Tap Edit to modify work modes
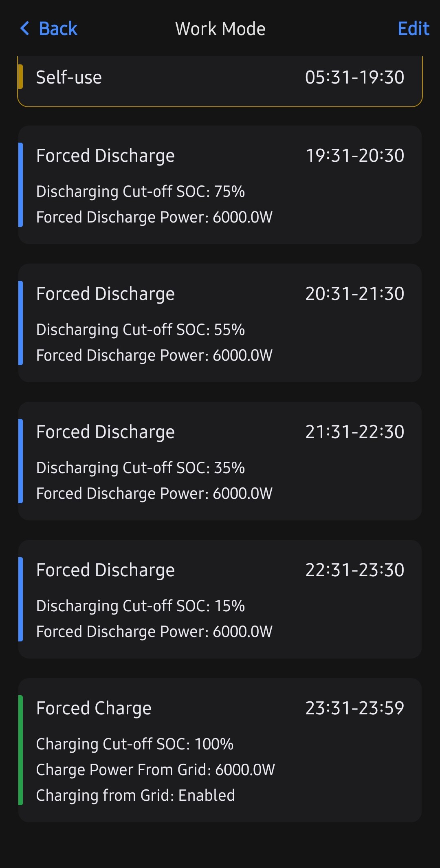Viewport: 440px width, 868px height. 413,29
